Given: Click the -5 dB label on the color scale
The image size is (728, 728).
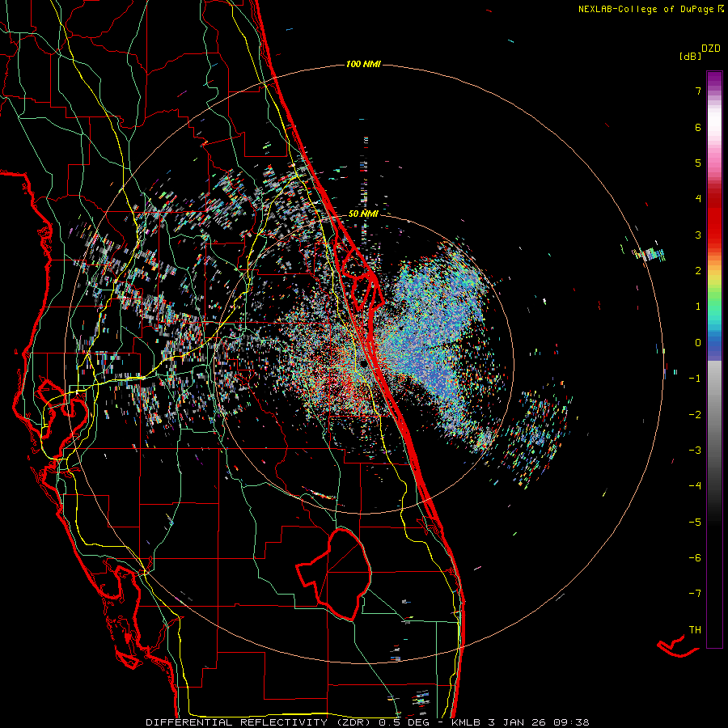Looking at the screenshot, I should coord(695,523).
